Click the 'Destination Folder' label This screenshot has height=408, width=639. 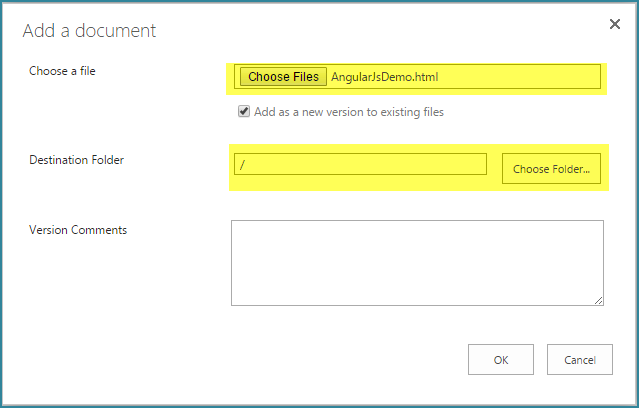(76, 160)
